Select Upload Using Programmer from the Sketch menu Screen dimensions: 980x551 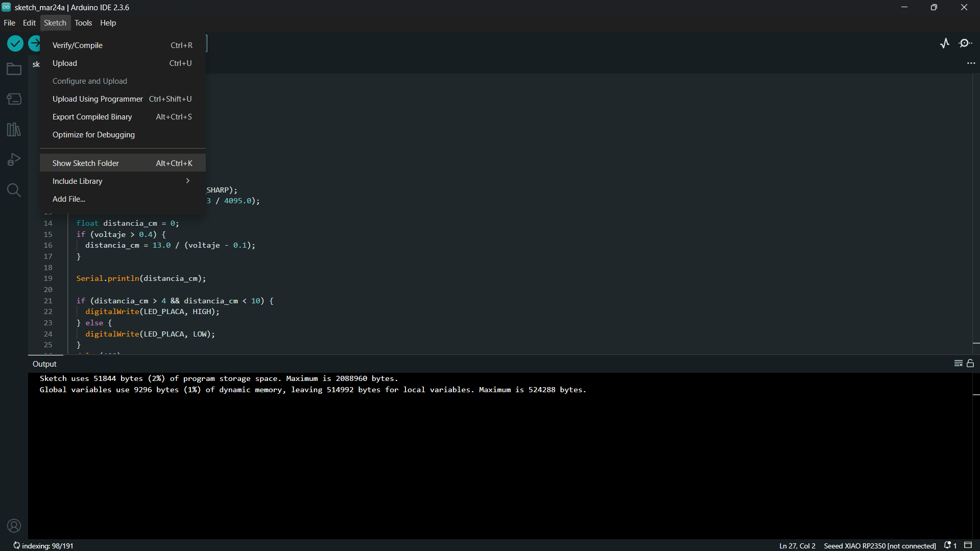pyautogui.click(x=97, y=99)
